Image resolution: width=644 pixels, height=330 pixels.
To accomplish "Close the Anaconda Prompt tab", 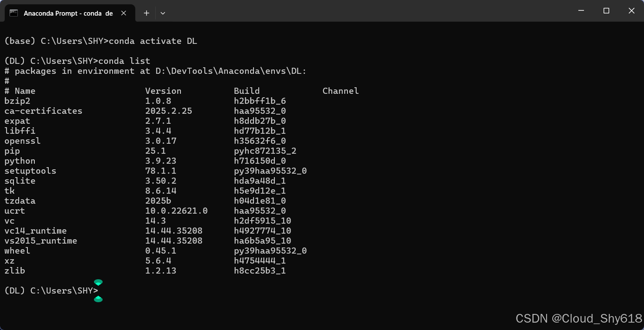I will click(123, 13).
